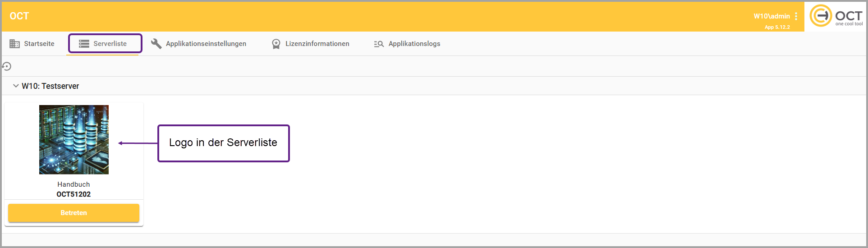Open the Applikationslogs tab label
868x248 pixels.
coord(414,44)
